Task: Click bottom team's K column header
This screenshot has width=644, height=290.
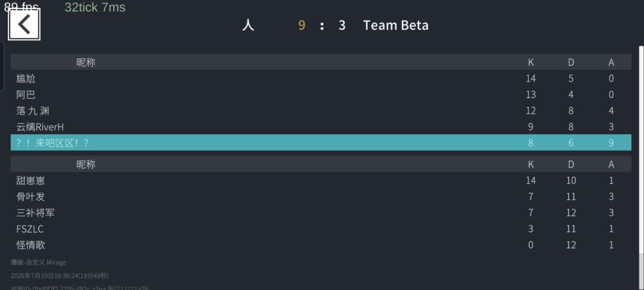Action: [531, 164]
